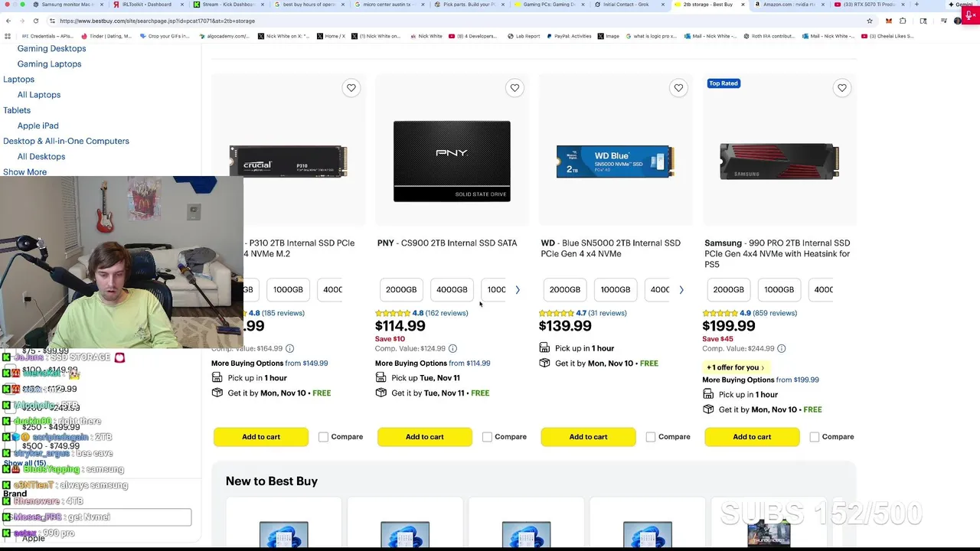
Task: Open the info icon by Comp. Value $244.99
Action: pos(782,348)
